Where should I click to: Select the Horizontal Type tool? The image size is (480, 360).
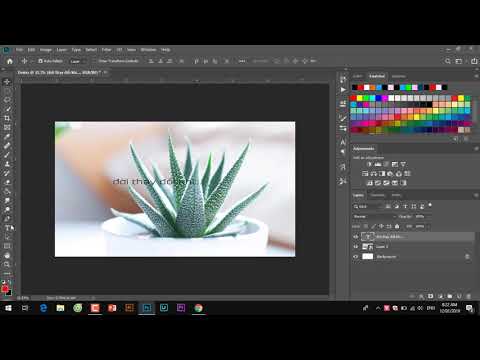[x=7, y=228]
